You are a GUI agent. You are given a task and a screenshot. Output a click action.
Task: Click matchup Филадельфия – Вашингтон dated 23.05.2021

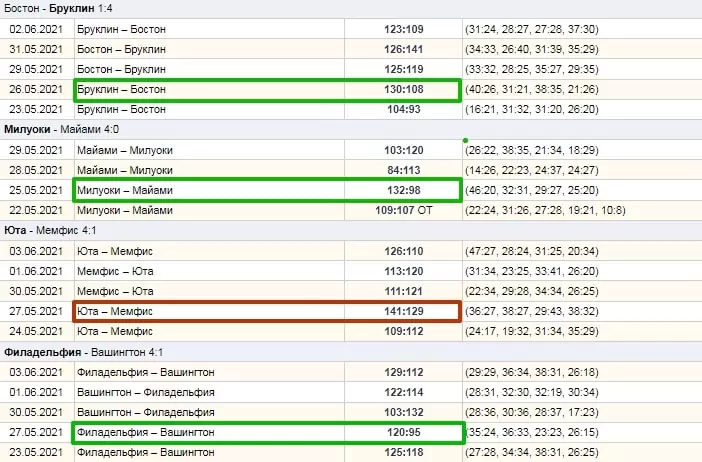tap(146, 452)
